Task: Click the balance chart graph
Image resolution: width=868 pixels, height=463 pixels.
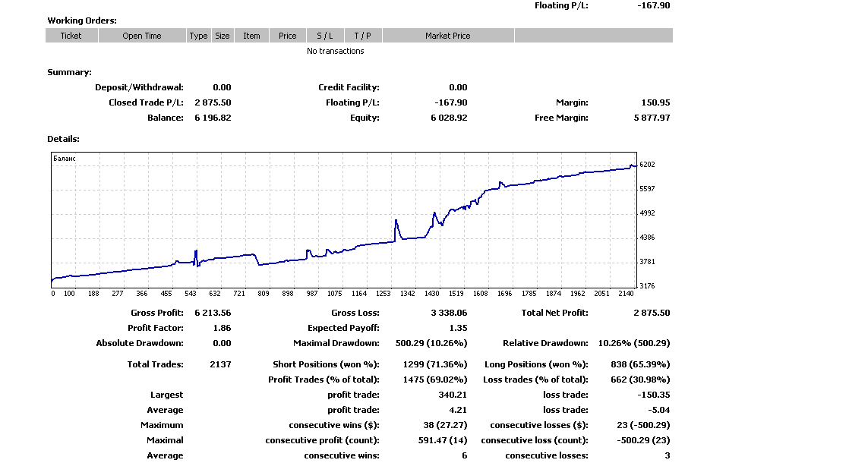Action: [x=344, y=220]
